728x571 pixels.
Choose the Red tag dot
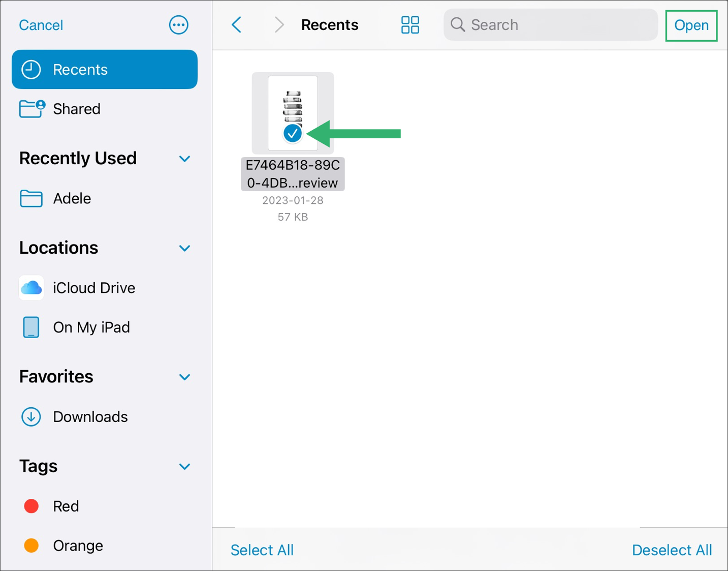coord(31,506)
